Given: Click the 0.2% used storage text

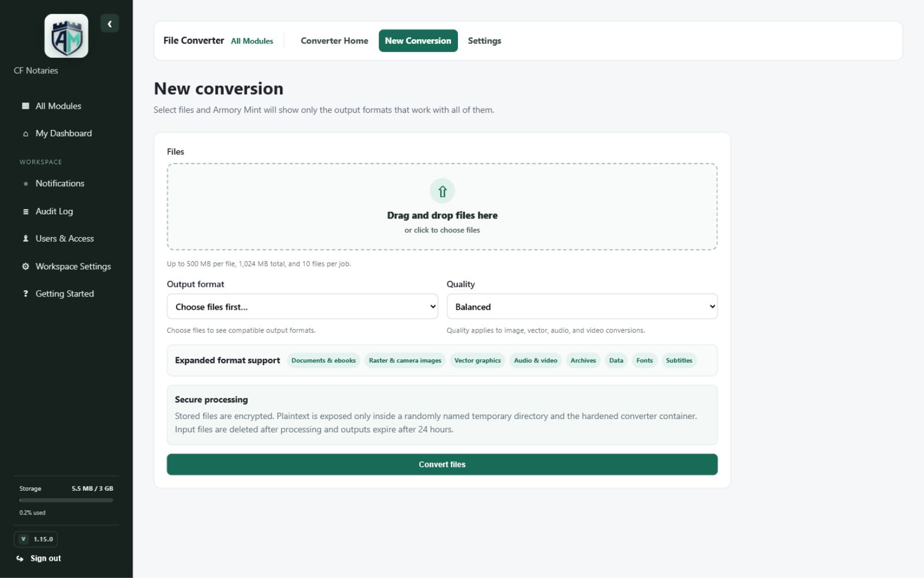Looking at the screenshot, I should [32, 513].
